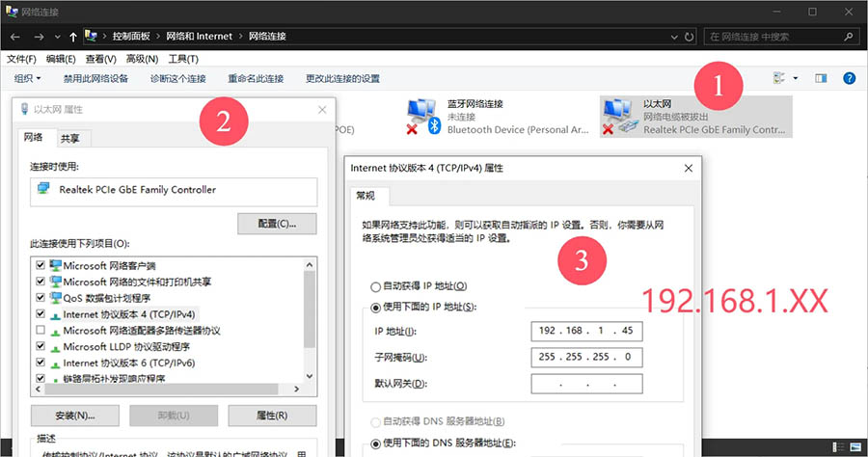Viewport: 868px width, 457px height.
Task: Toggle Microsoft 网络的文件和打印机共享 checkbox
Action: tap(41, 282)
